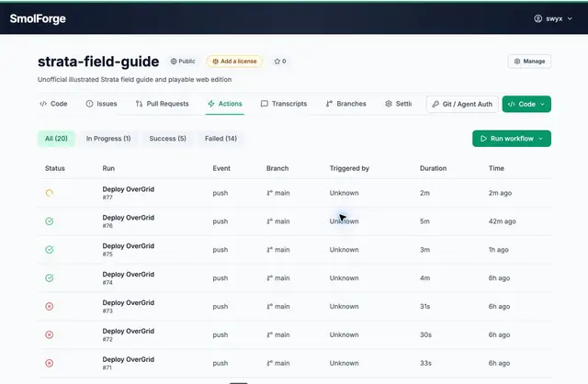Click the main branch label for run #77

point(278,193)
